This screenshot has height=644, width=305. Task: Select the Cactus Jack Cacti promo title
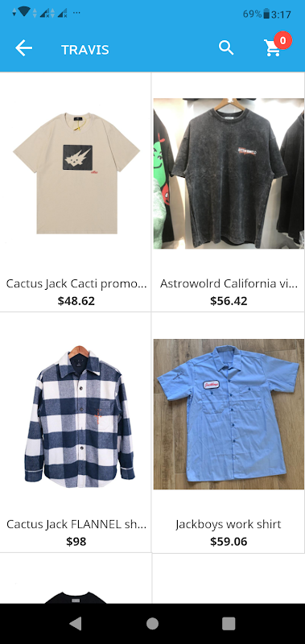click(x=76, y=283)
